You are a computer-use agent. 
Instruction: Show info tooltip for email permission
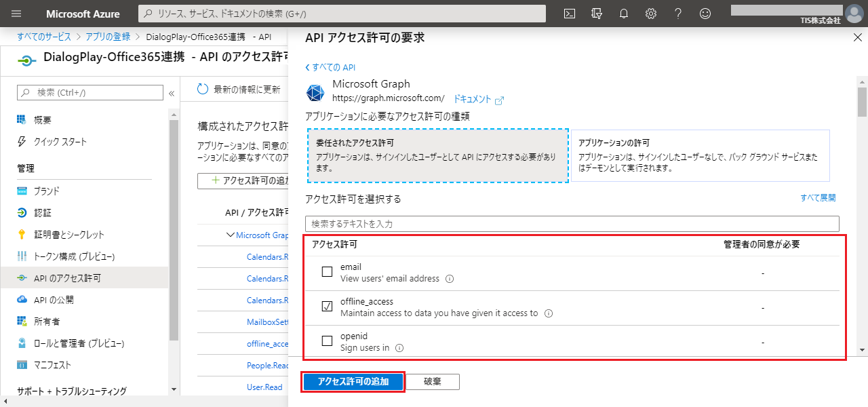pos(450,279)
